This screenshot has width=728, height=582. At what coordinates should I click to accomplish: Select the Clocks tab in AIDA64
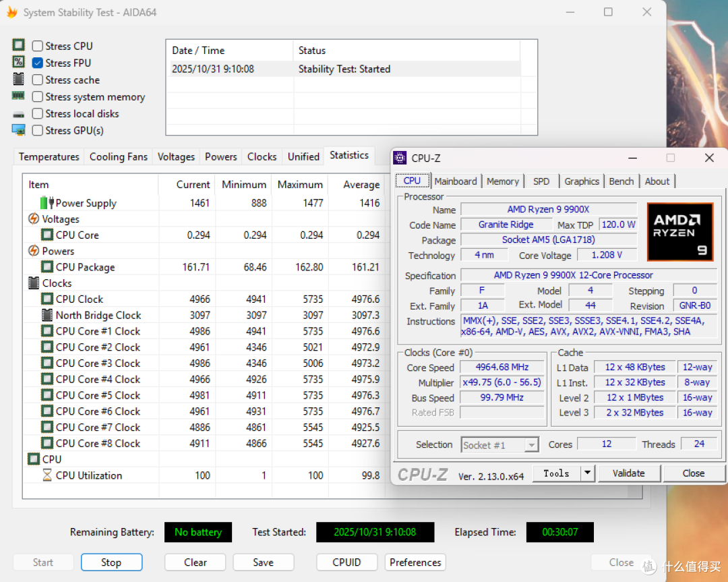pos(262,157)
